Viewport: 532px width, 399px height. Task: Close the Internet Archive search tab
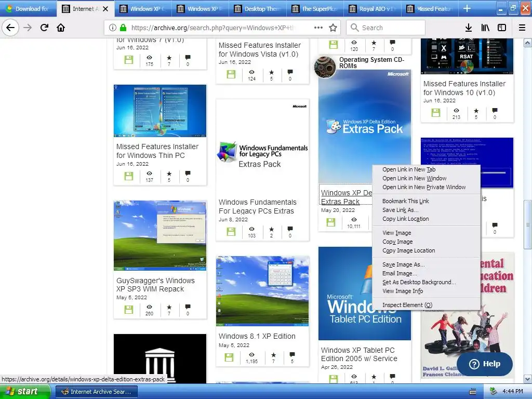[105, 9]
